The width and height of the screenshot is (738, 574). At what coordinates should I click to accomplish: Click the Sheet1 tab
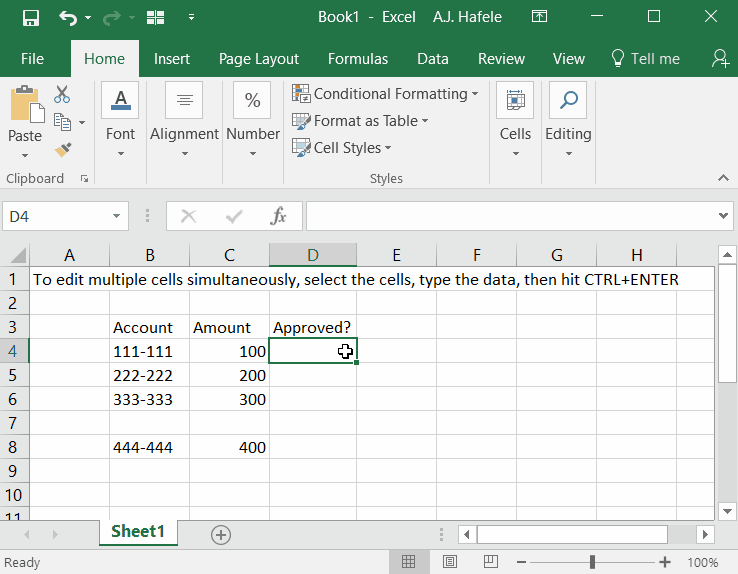click(x=138, y=532)
